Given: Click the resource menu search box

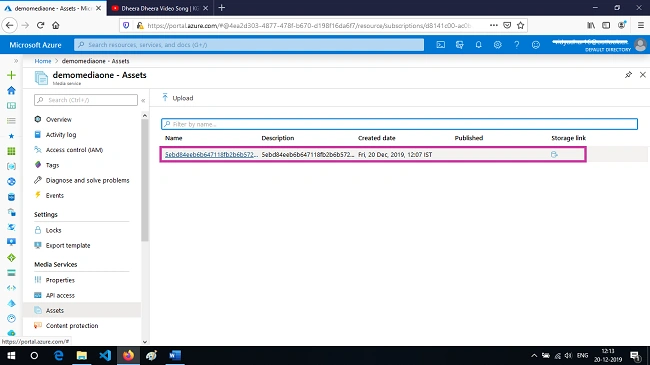Looking at the screenshot, I should (86, 100).
